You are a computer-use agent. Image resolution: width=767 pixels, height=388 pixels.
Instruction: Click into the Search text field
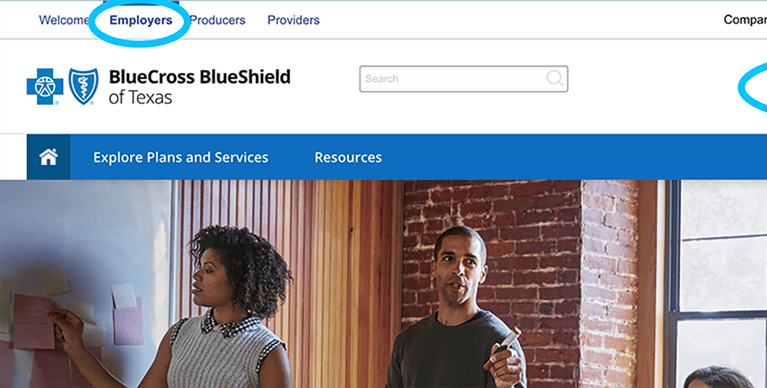coord(463,79)
